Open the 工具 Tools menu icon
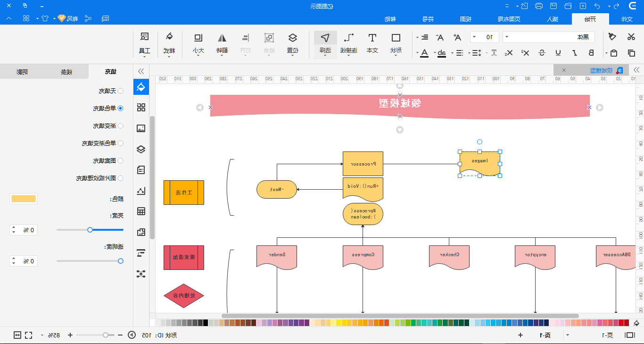This screenshot has width=644, height=344. click(144, 44)
